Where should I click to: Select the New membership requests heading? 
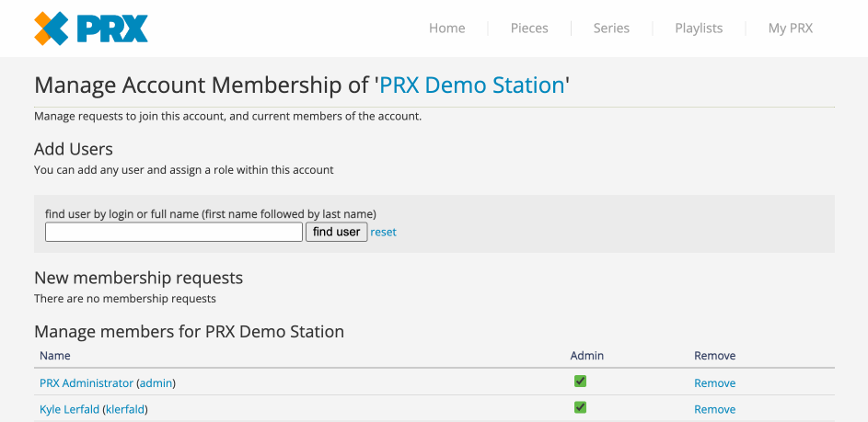click(x=138, y=278)
